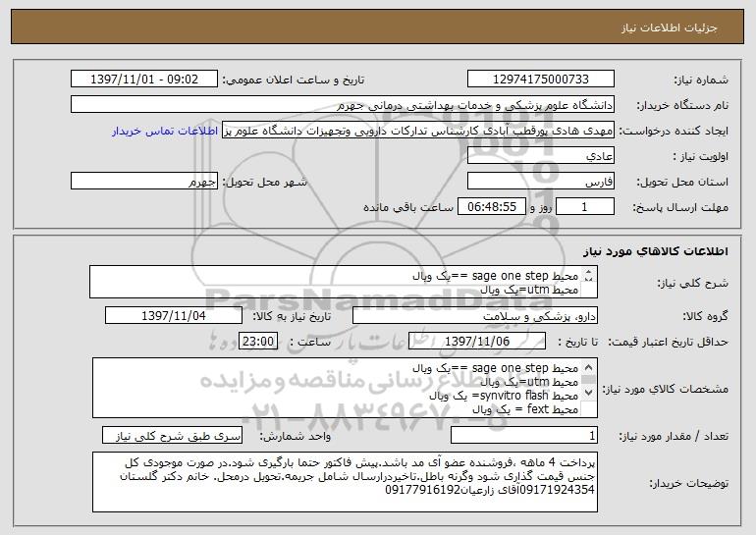This screenshot has height=535, width=756.
Task: Click the buyer notes text area
Action: [345, 482]
